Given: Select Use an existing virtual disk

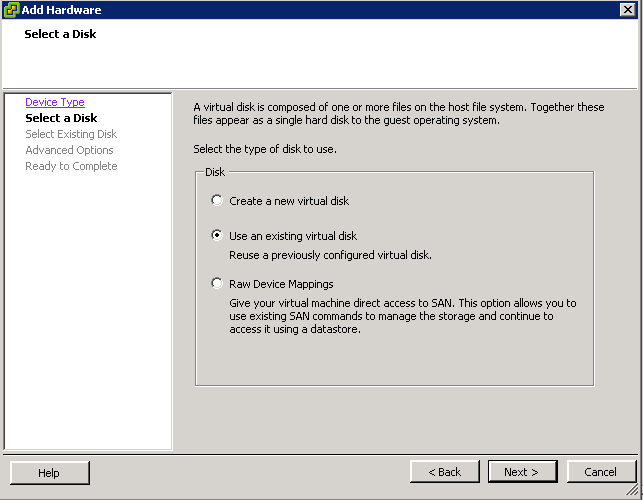Looking at the screenshot, I should (217, 235).
